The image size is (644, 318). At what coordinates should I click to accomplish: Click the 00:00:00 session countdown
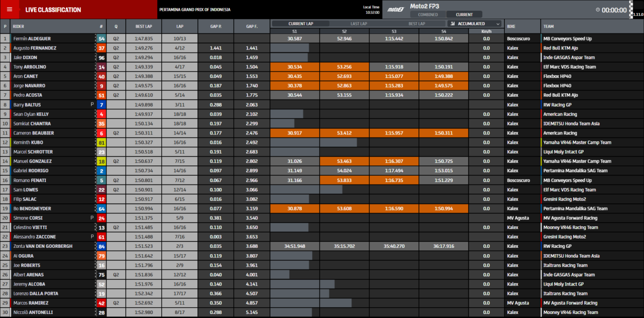(x=614, y=10)
